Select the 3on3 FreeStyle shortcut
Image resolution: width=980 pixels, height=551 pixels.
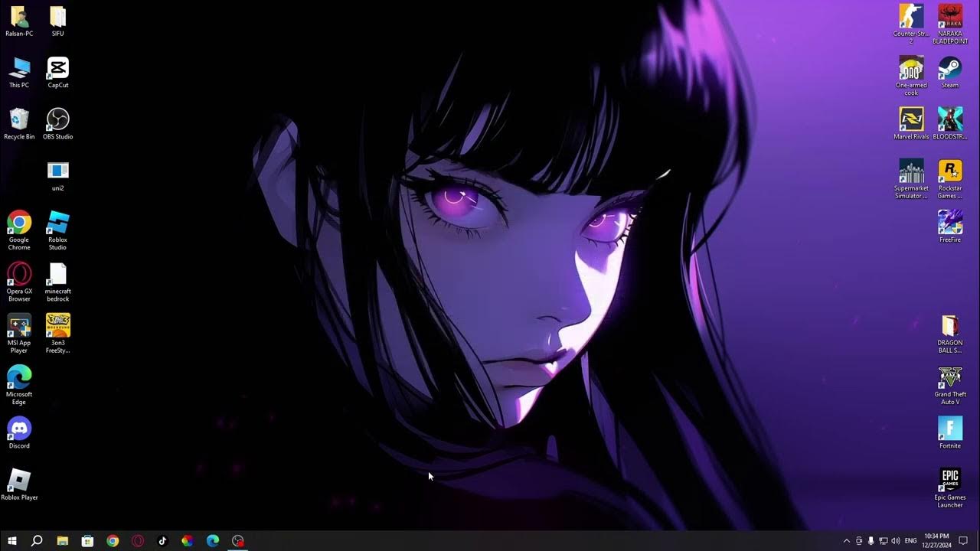[x=58, y=333]
